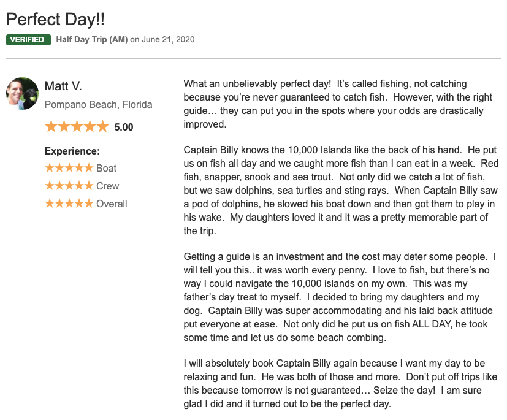Click the overall five-star rating icons
Viewport: 507px width, 420px height.
(77, 126)
